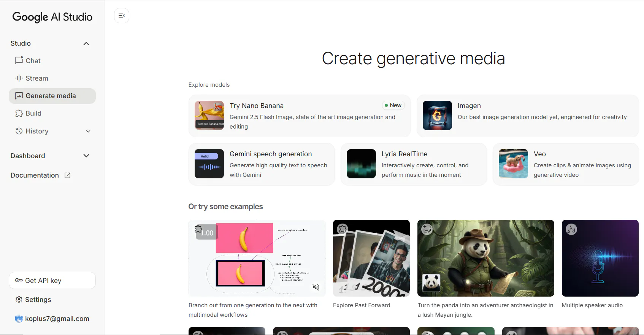Click the "Explore models" label
The image size is (644, 335).
209,85
